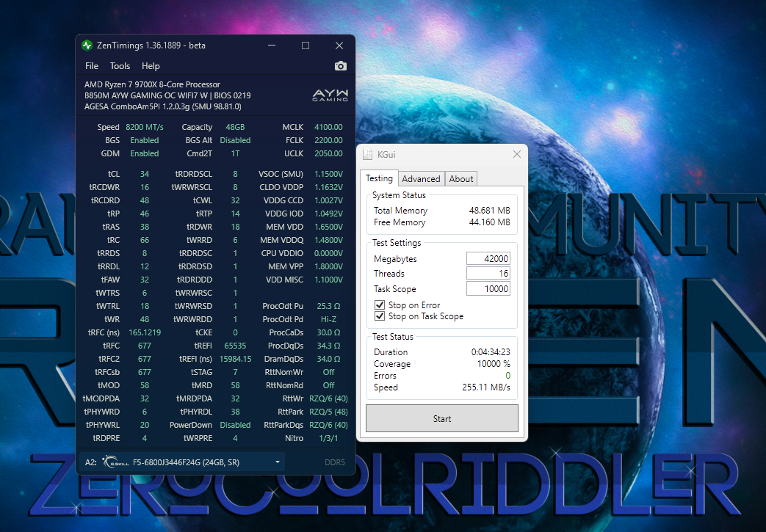Image resolution: width=766 pixels, height=532 pixels.
Task: Click the MEM VDDQ value 1.4800V
Action: click(328, 240)
